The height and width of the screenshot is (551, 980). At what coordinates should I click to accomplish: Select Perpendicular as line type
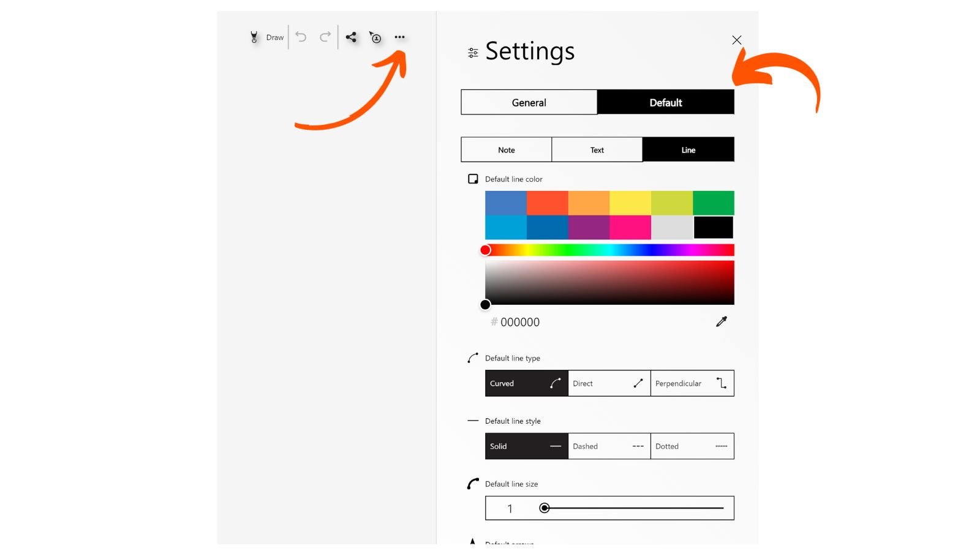(692, 383)
